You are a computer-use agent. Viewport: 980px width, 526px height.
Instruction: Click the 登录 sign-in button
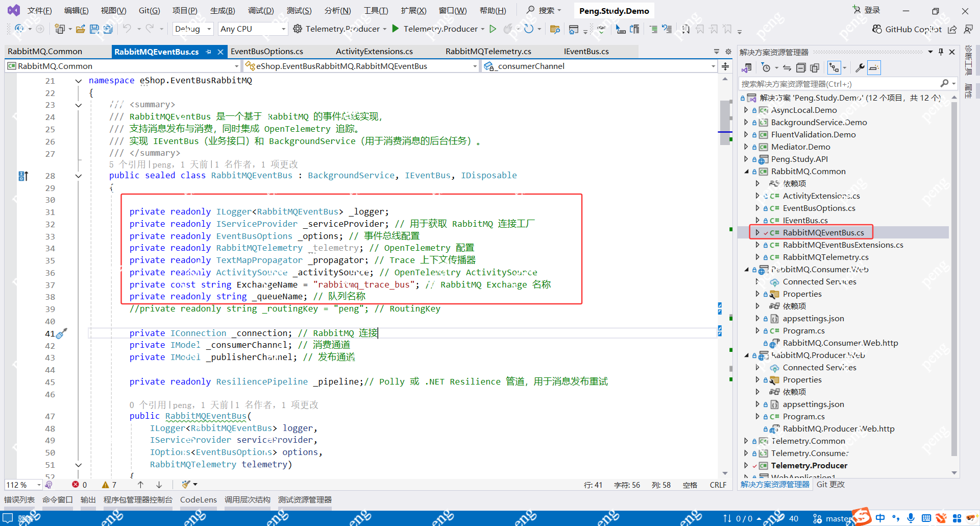pos(866,10)
